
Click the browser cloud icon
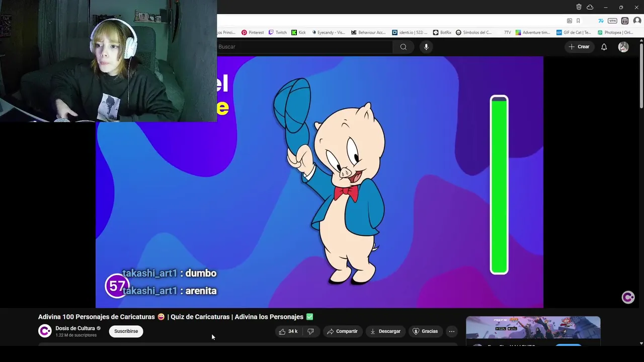[x=590, y=7]
